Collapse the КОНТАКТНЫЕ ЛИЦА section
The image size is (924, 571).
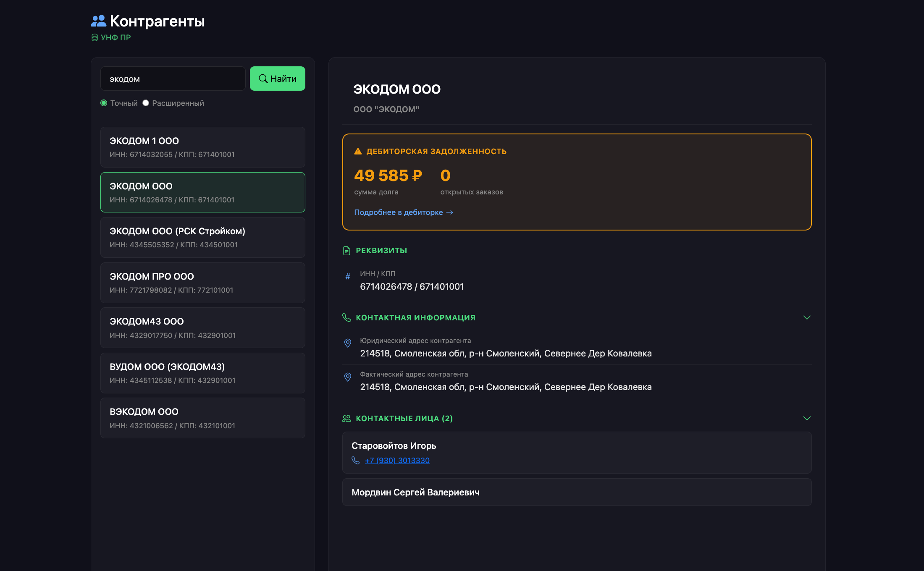[x=807, y=418]
